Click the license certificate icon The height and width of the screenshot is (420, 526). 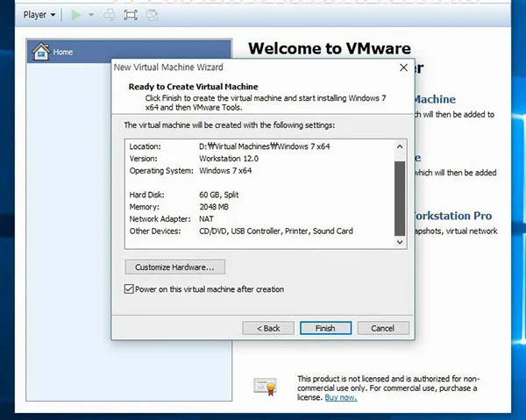(x=265, y=387)
